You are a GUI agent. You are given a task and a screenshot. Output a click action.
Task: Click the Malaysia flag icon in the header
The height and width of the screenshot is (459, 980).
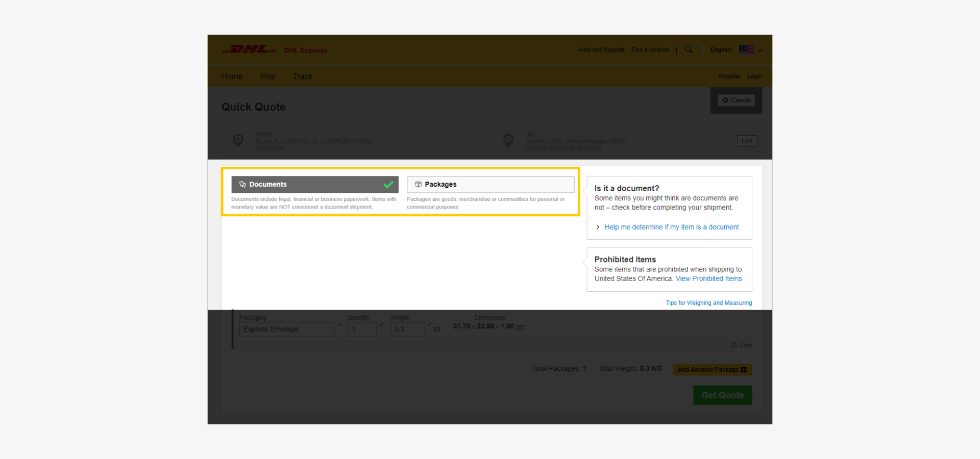746,49
